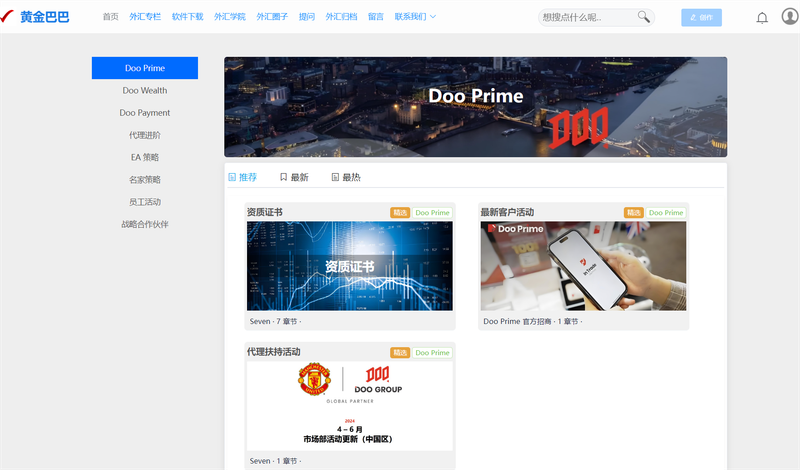Open the 外汇圈子 menu item

coord(272,17)
